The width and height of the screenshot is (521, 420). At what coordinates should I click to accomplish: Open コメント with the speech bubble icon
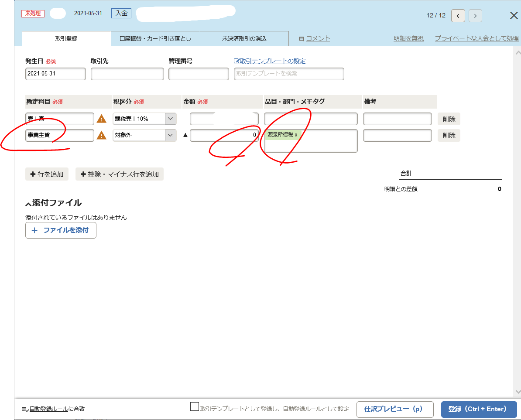click(301, 39)
